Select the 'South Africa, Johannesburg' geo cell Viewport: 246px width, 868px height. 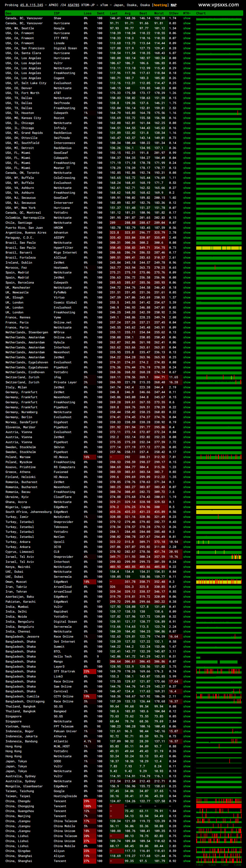pos(28,512)
